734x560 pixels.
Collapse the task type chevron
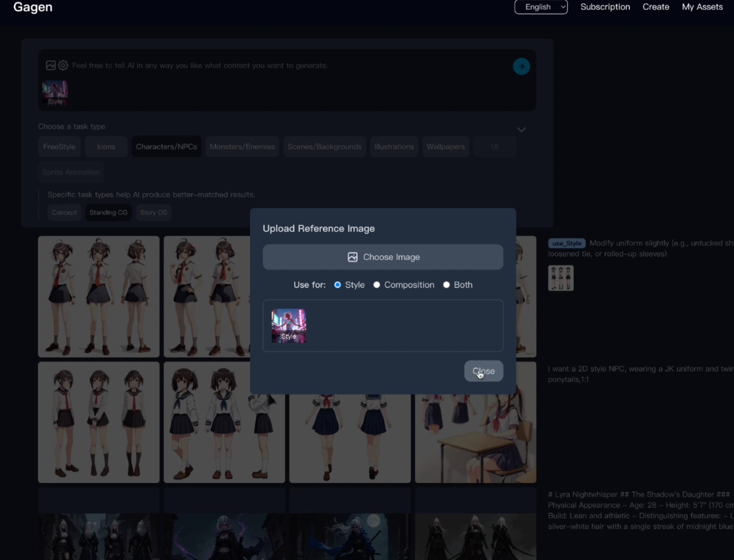[x=521, y=129]
